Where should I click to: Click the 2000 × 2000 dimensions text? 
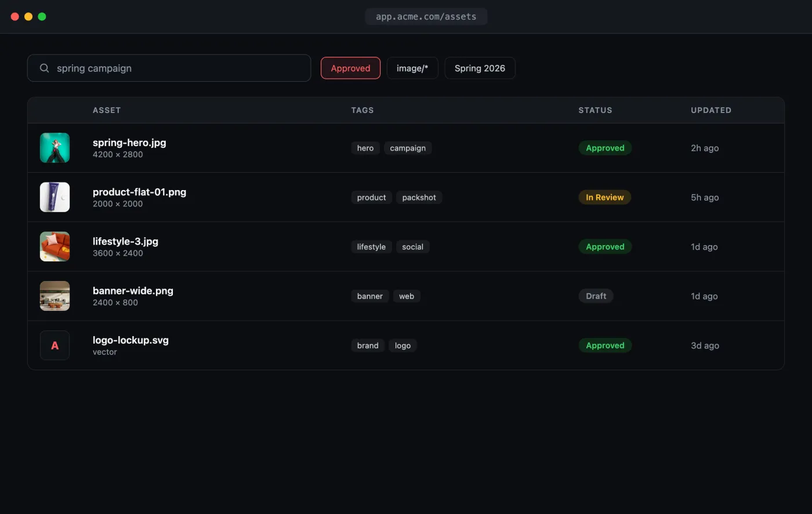[118, 203]
